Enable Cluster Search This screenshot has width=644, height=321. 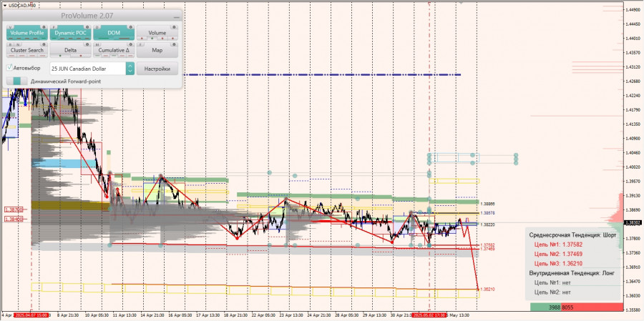click(x=27, y=50)
